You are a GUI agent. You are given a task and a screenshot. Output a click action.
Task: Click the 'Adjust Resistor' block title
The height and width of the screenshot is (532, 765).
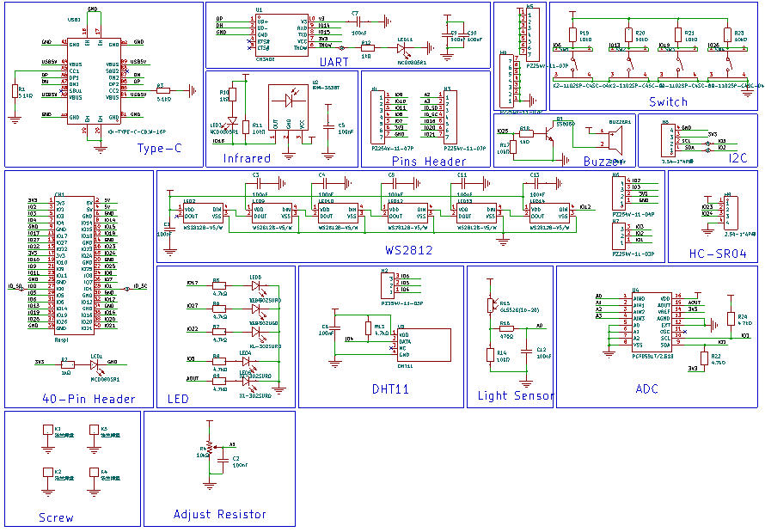219,514
